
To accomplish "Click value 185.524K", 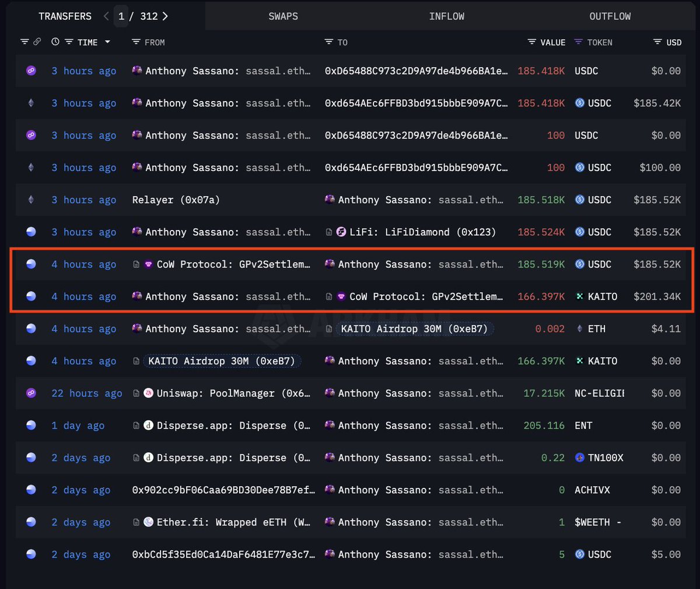I will pos(541,232).
